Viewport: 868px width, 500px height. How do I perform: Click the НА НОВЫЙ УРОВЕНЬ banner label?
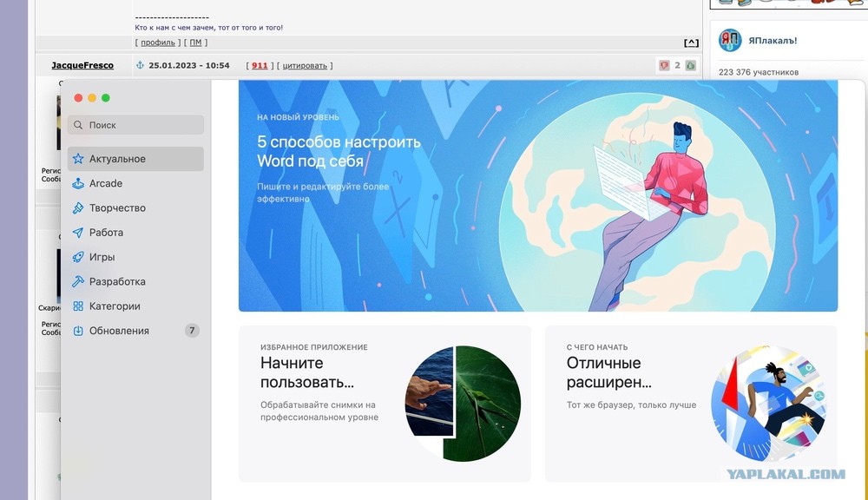pos(298,117)
